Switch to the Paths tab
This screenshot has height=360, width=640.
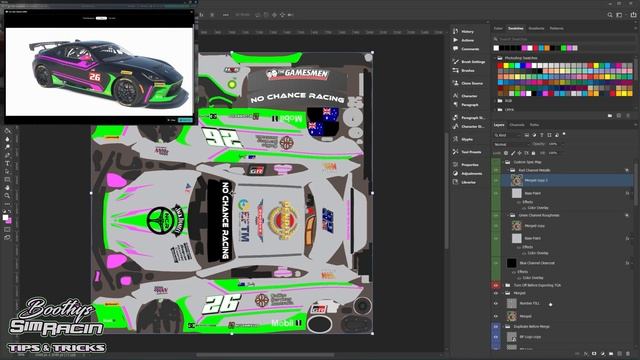(534, 125)
